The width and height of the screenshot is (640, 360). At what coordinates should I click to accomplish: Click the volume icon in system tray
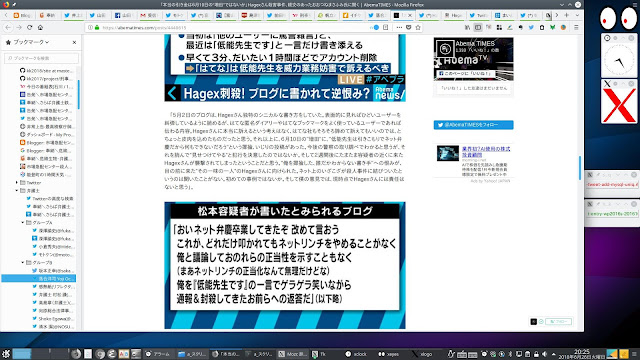click(x=544, y=354)
